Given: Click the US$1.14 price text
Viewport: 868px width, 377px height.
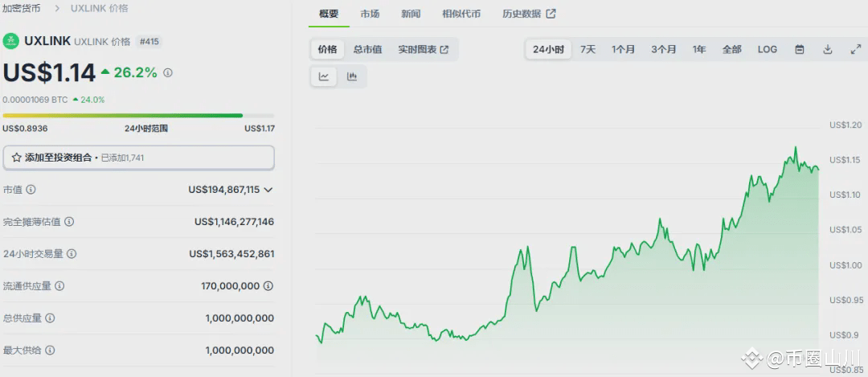Looking at the screenshot, I should pyautogui.click(x=49, y=73).
